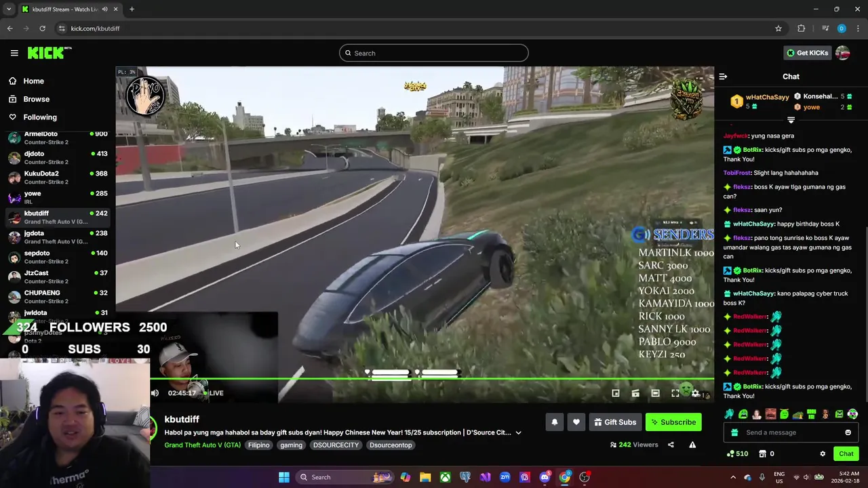Enable picture-in-picture mode icon

[x=616, y=393]
